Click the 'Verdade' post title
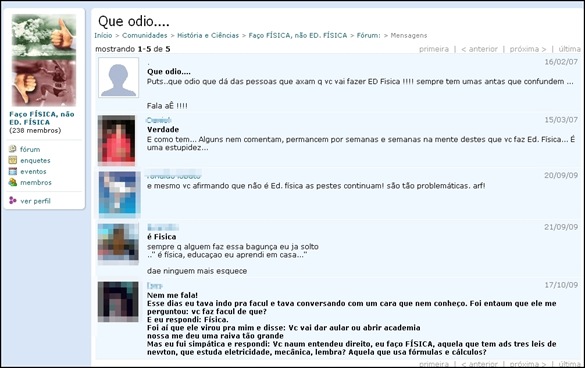585x368 pixels. tap(163, 130)
